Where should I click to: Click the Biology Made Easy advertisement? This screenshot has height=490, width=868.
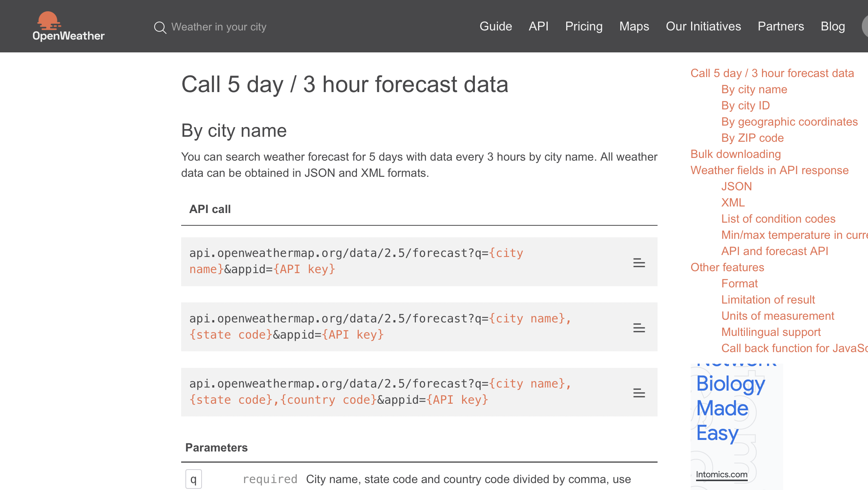click(730, 409)
